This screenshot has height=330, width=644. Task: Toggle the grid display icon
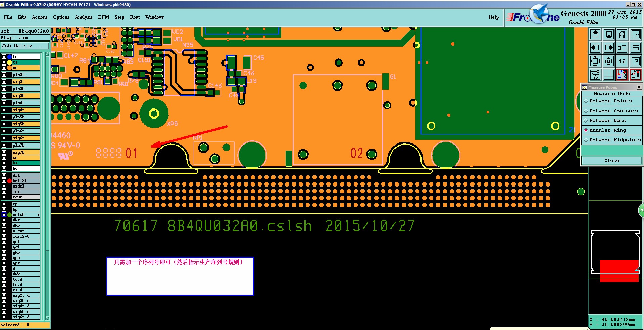pyautogui.click(x=609, y=75)
